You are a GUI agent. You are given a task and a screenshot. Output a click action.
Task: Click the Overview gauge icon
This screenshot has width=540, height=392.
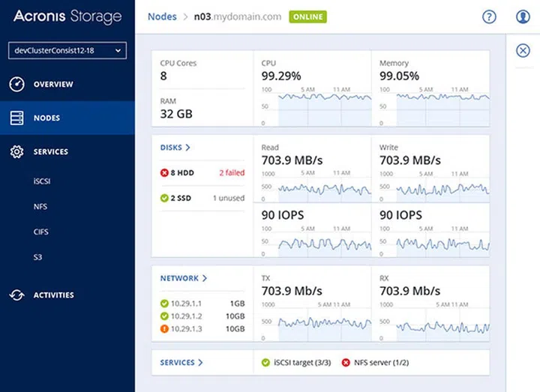click(16, 84)
